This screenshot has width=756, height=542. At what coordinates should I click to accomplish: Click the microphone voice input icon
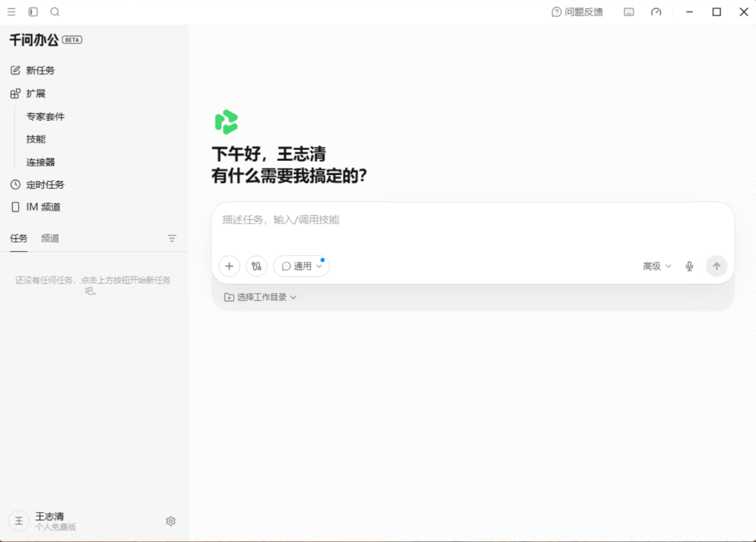point(689,266)
